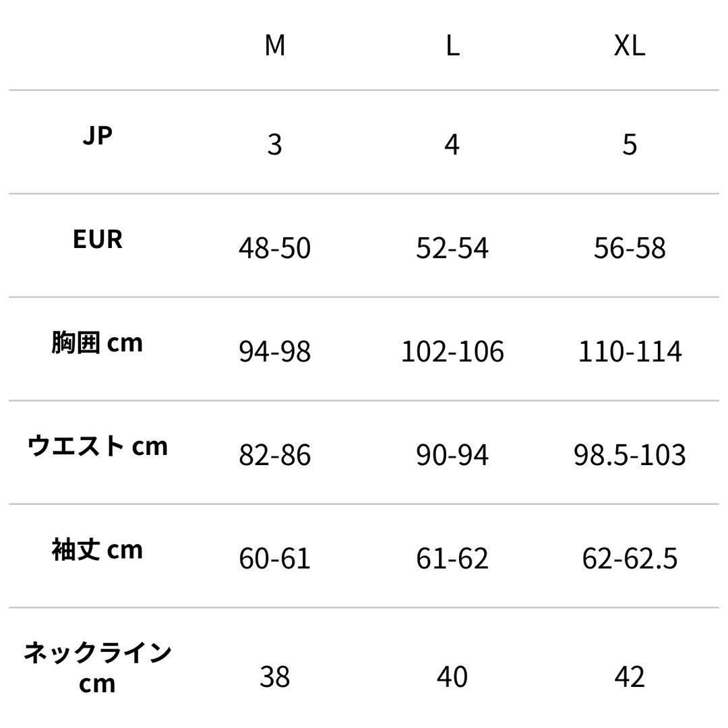Select the 胸囲 cm row label
The width and height of the screenshot is (728, 728).
(x=98, y=343)
